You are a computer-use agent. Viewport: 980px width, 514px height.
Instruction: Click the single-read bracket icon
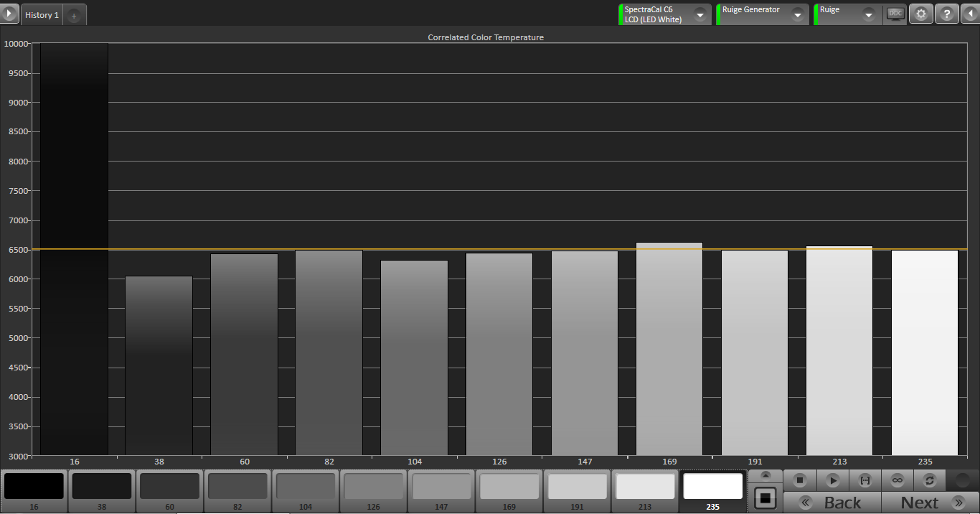point(865,480)
